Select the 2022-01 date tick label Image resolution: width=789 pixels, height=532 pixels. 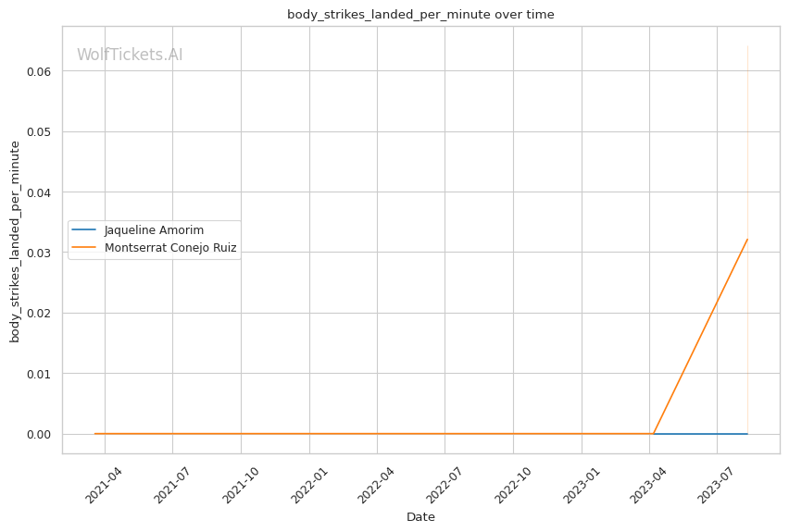coord(307,484)
